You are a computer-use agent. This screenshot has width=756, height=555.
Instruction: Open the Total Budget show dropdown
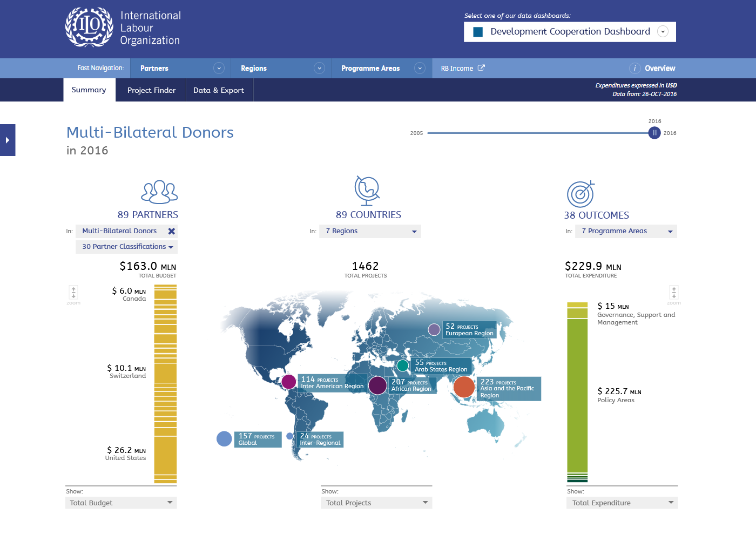tap(121, 503)
